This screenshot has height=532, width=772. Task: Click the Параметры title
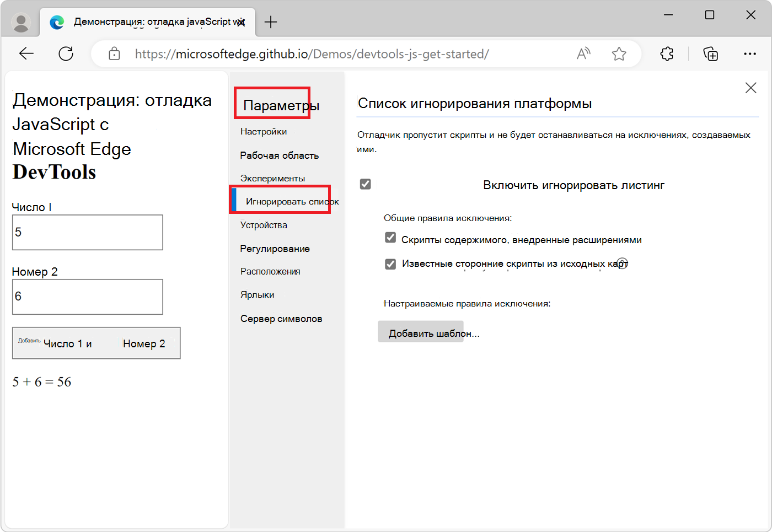pyautogui.click(x=281, y=105)
